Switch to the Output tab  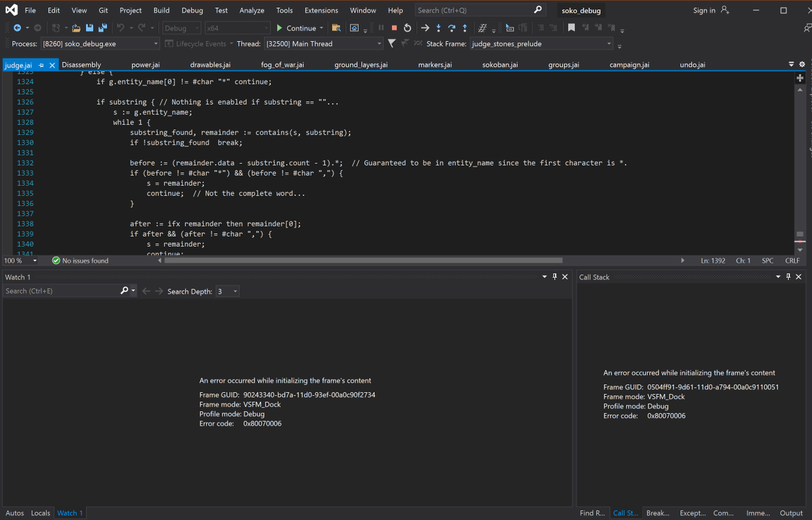(791, 513)
